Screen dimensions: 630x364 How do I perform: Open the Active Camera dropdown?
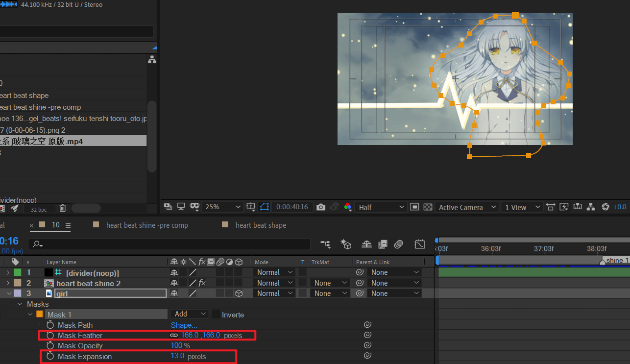tap(467, 207)
